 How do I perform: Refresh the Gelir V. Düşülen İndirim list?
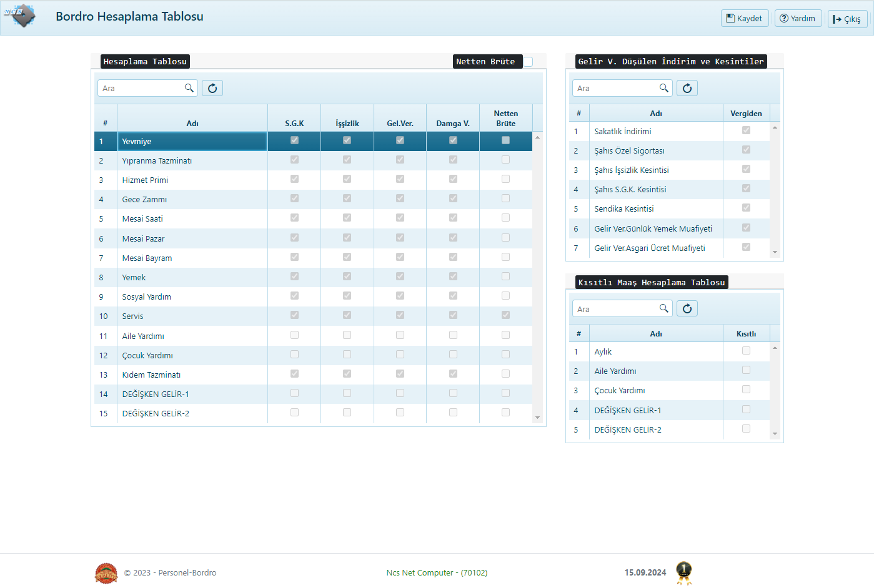(687, 88)
